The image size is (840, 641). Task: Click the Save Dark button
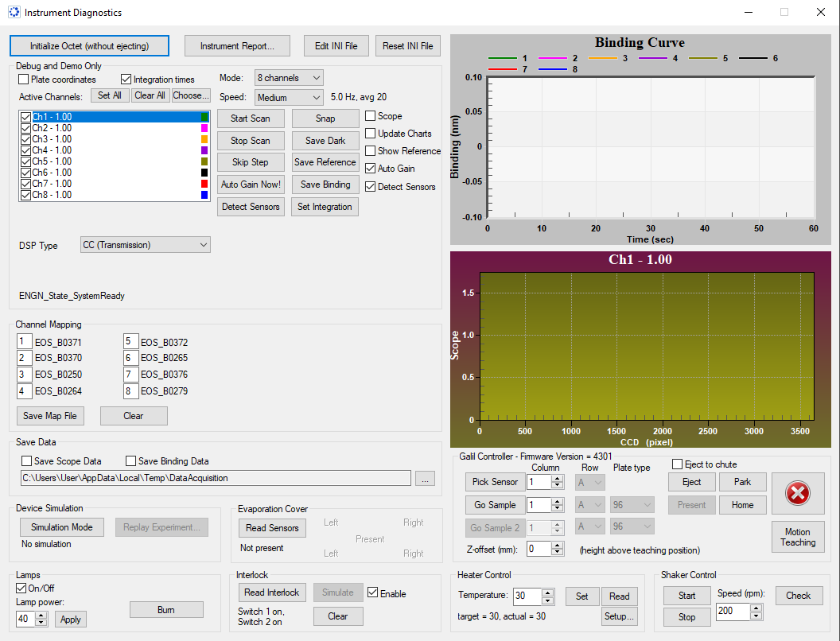(x=325, y=140)
